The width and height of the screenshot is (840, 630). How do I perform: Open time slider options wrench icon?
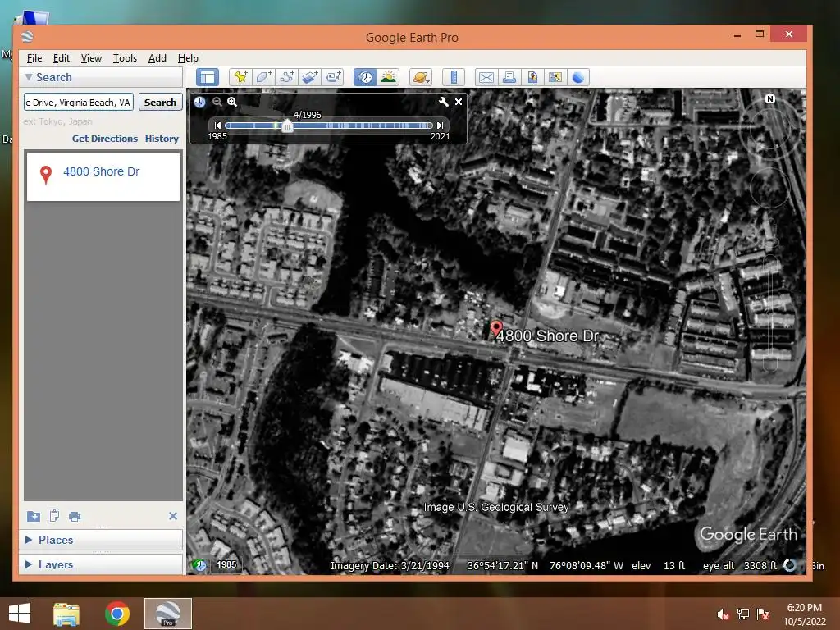click(x=444, y=102)
